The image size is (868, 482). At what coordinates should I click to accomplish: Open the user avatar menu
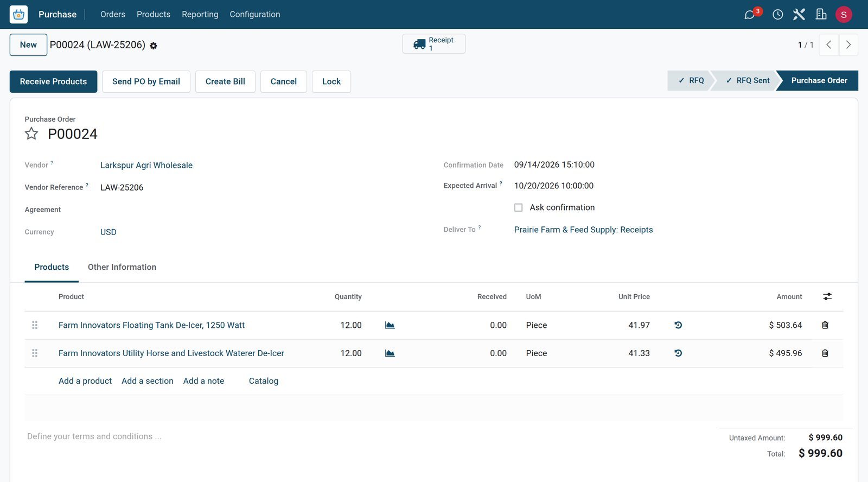coord(844,15)
